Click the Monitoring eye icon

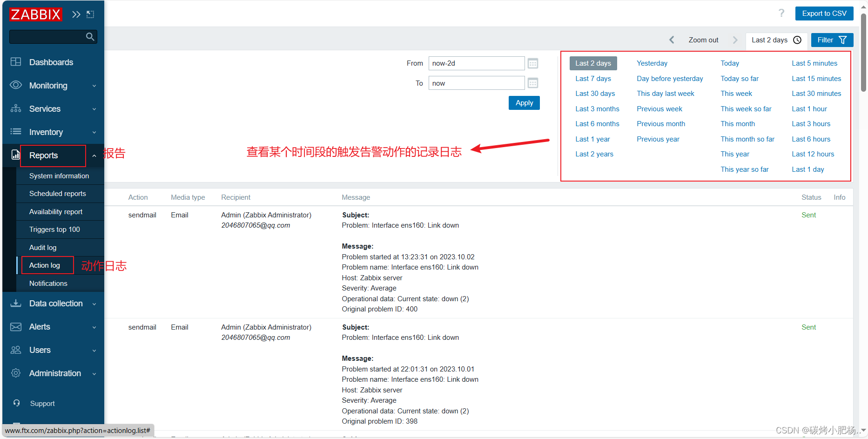coord(16,85)
